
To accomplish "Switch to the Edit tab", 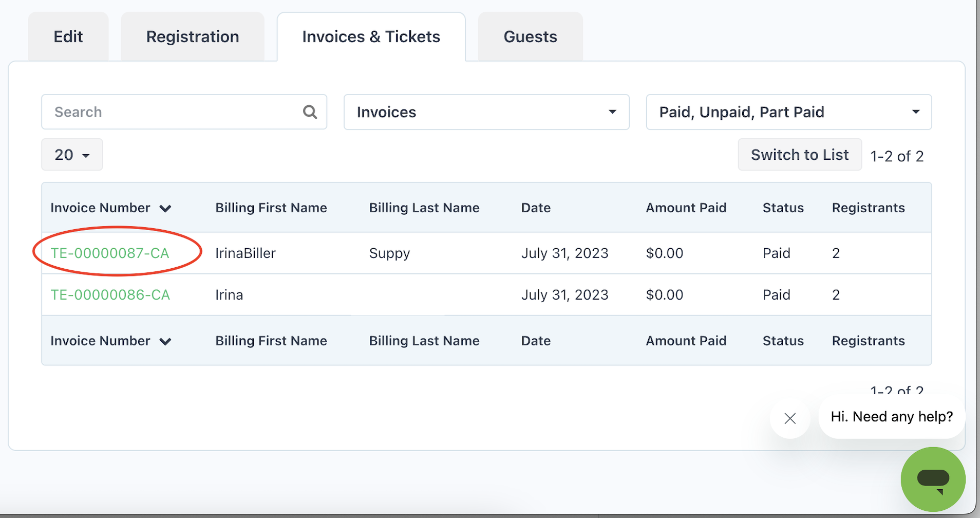I will click(68, 36).
